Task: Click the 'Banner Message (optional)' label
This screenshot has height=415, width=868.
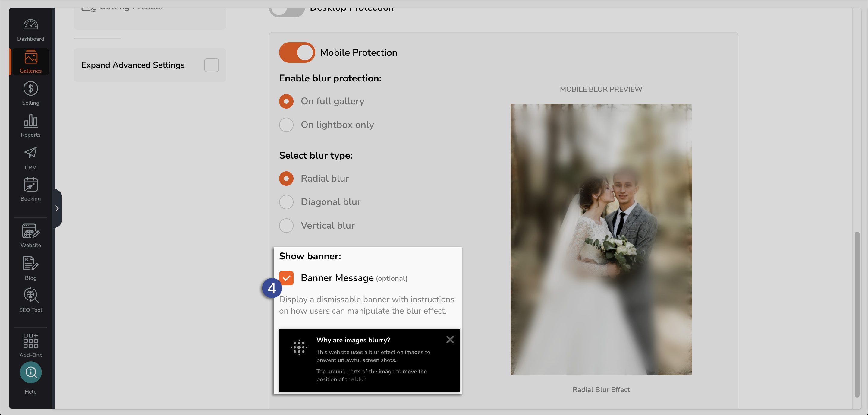Action: [x=354, y=278]
